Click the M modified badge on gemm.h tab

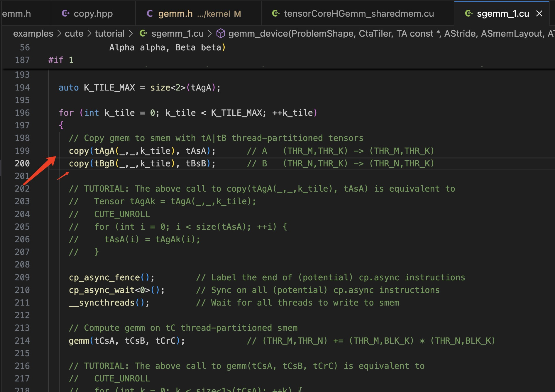click(x=237, y=13)
